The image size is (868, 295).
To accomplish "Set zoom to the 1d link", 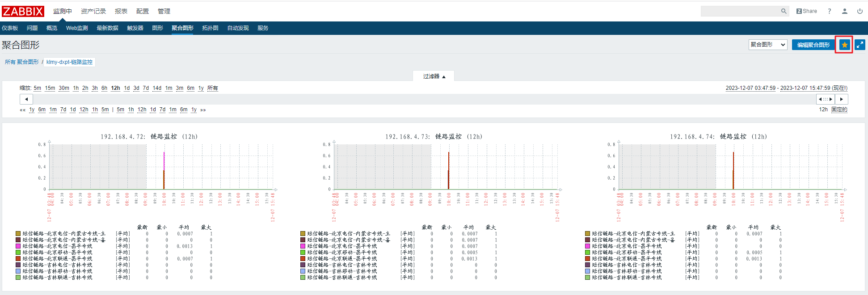I will click(x=126, y=88).
